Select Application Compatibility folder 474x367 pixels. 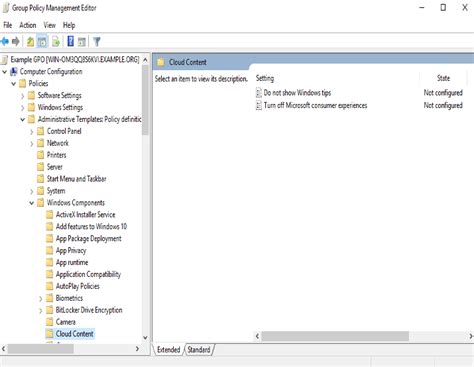tap(88, 274)
